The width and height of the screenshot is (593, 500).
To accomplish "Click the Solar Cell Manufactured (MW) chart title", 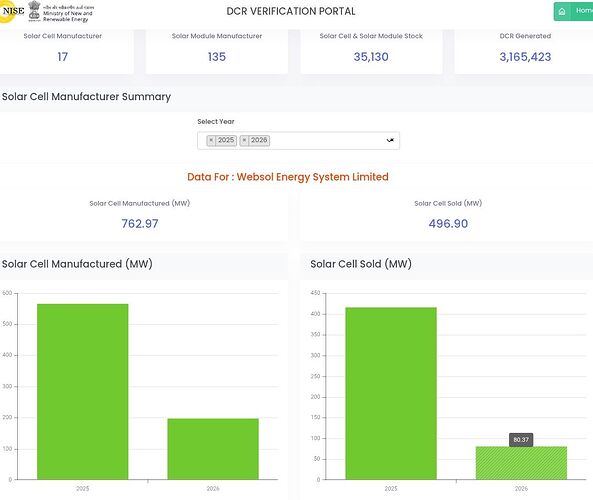I will [x=77, y=264].
